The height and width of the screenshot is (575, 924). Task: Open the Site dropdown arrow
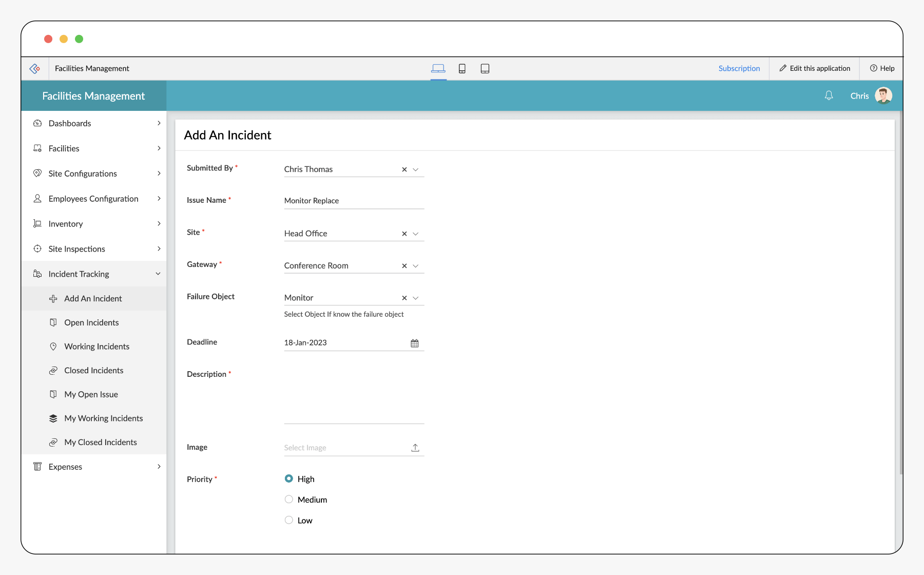(x=416, y=234)
